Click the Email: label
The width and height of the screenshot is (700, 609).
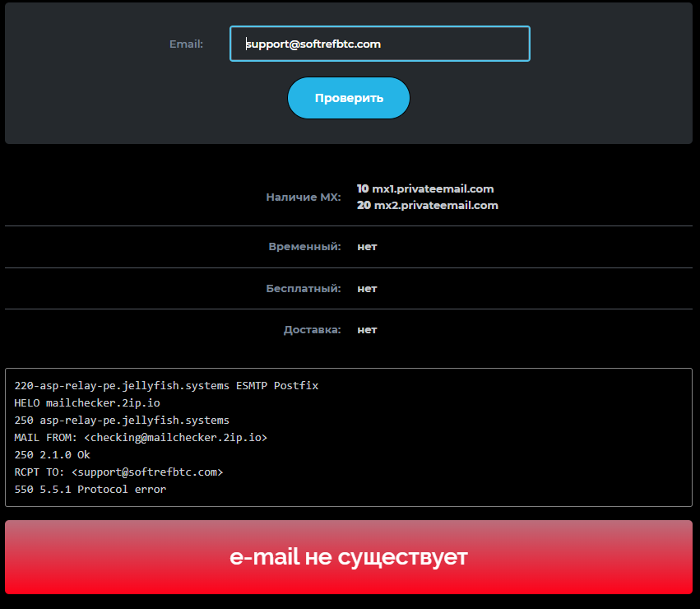coord(186,44)
